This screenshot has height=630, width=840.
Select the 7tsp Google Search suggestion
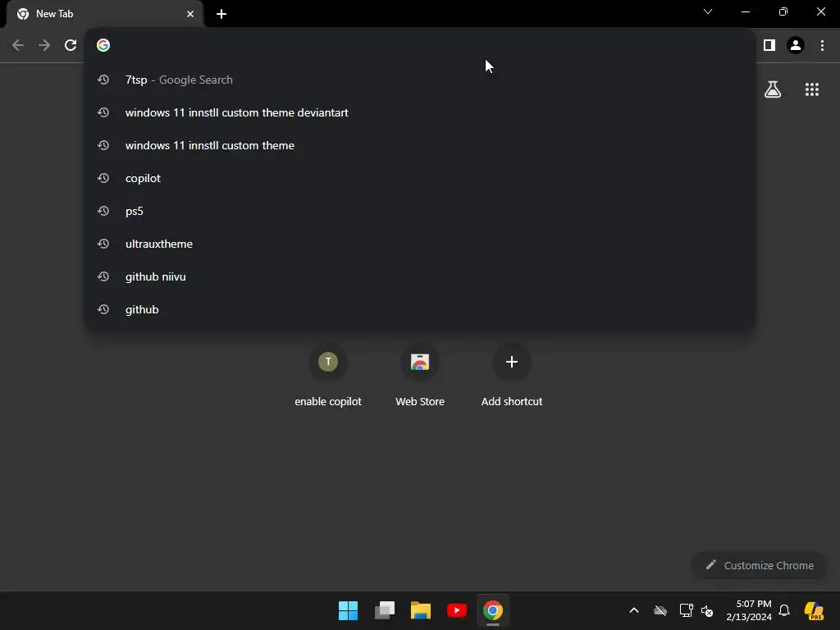click(x=420, y=80)
